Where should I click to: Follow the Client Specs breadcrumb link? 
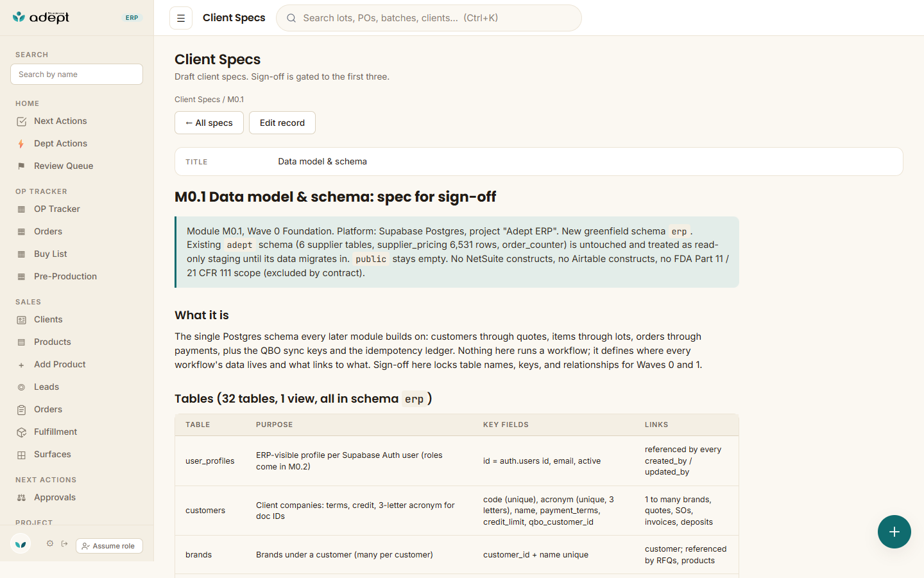[197, 100]
